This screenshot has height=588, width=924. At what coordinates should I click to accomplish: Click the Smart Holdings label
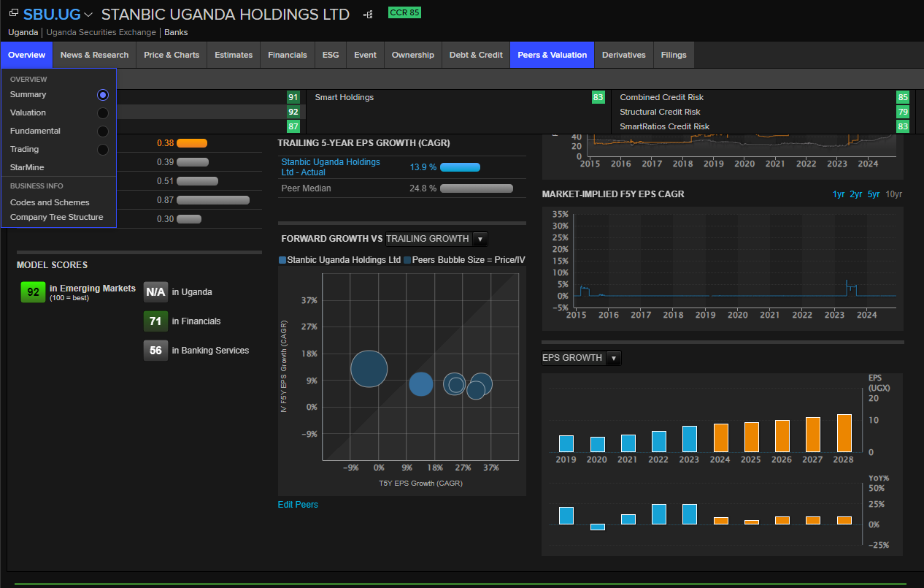(344, 97)
